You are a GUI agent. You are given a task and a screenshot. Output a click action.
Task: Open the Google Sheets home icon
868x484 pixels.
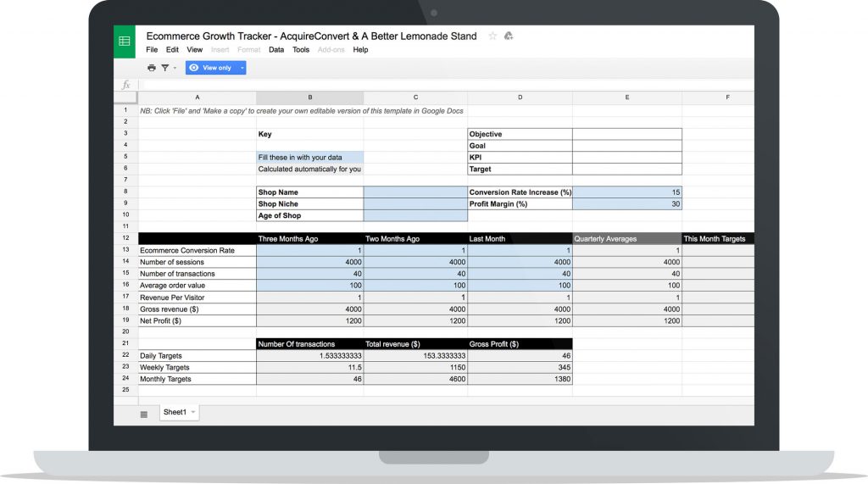click(125, 42)
